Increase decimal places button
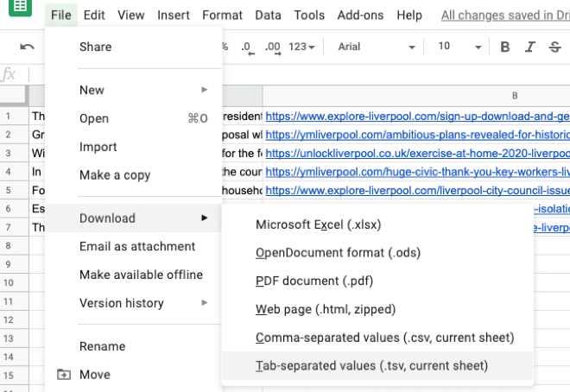570x392 pixels. click(x=273, y=47)
